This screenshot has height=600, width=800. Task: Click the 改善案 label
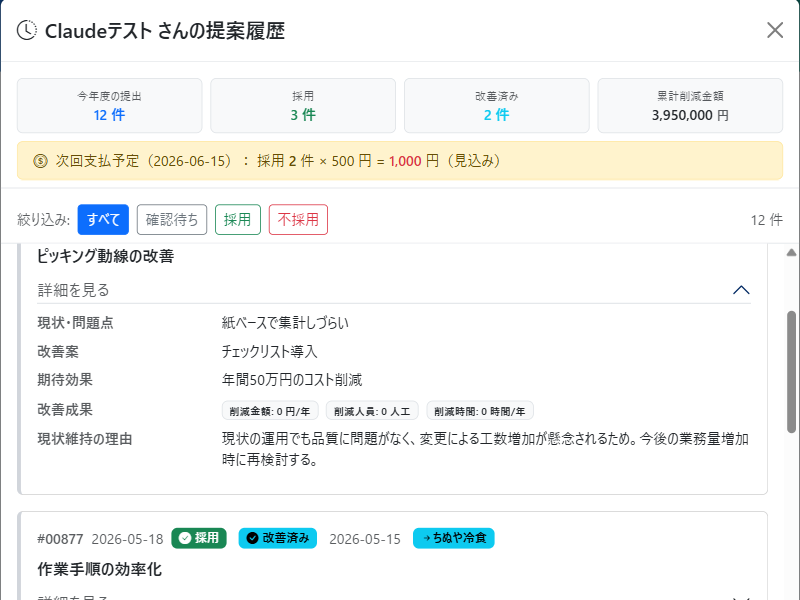point(58,352)
